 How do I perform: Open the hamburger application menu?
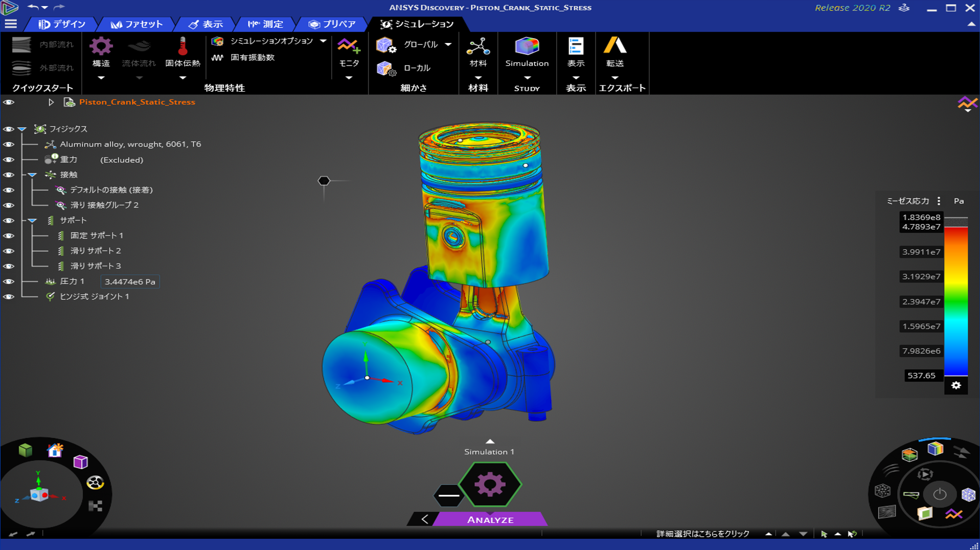coord(10,24)
